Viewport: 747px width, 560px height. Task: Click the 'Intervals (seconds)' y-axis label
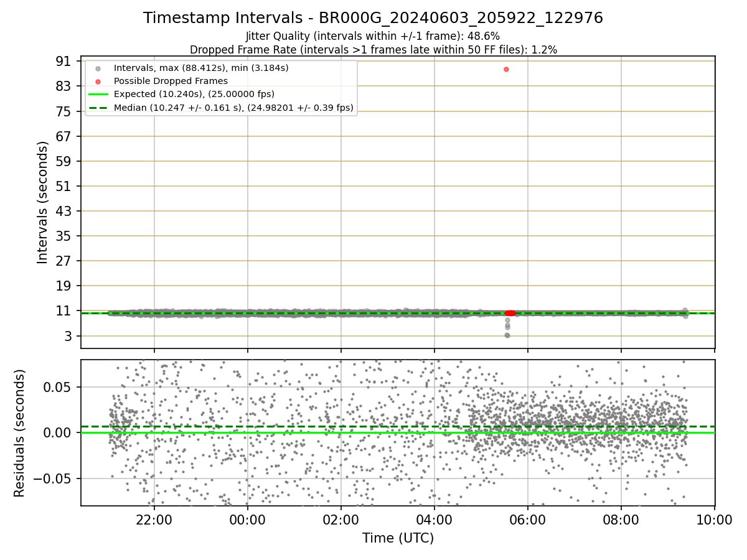(42, 202)
